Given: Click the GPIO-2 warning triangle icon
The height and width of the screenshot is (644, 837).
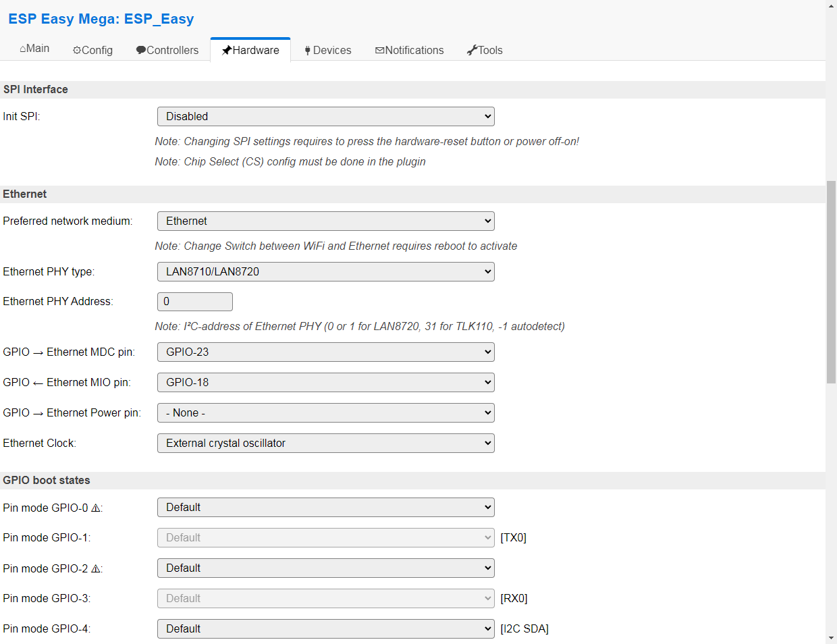Looking at the screenshot, I should [x=95, y=569].
